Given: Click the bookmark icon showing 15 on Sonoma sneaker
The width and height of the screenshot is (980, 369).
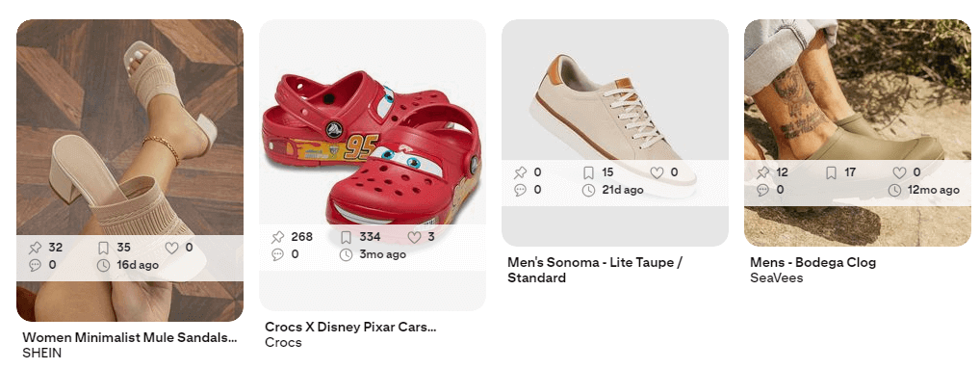Looking at the screenshot, I should point(588,172).
